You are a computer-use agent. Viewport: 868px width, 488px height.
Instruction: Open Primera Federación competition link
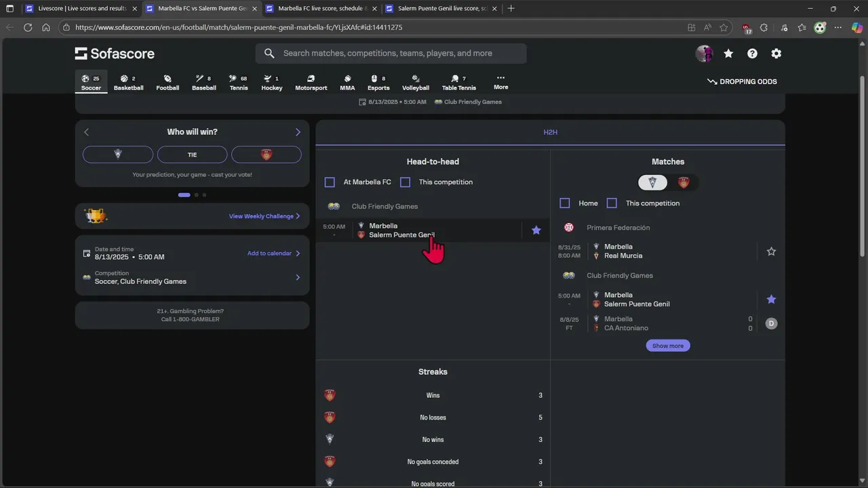618,228
